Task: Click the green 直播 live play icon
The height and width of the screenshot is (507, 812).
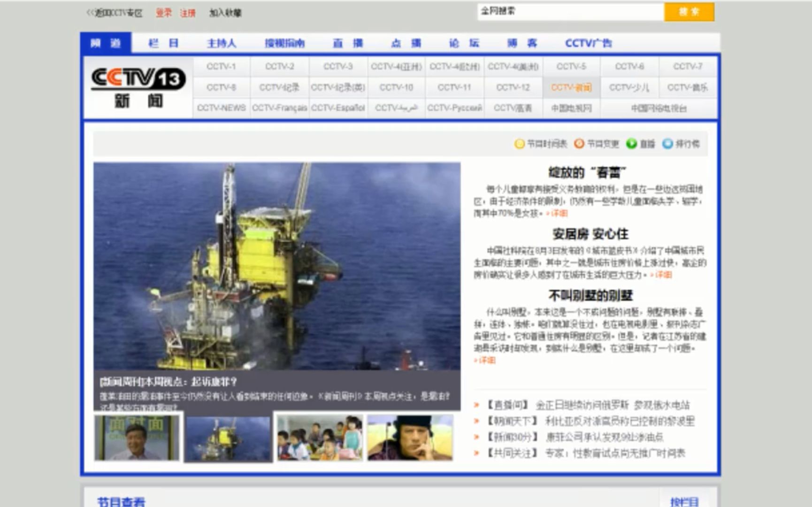Action: [632, 144]
